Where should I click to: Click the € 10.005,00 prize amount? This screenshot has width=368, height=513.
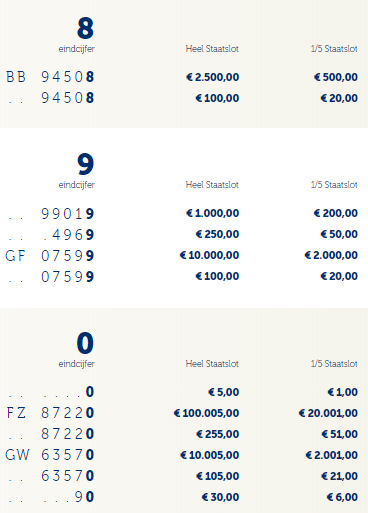click(x=210, y=455)
